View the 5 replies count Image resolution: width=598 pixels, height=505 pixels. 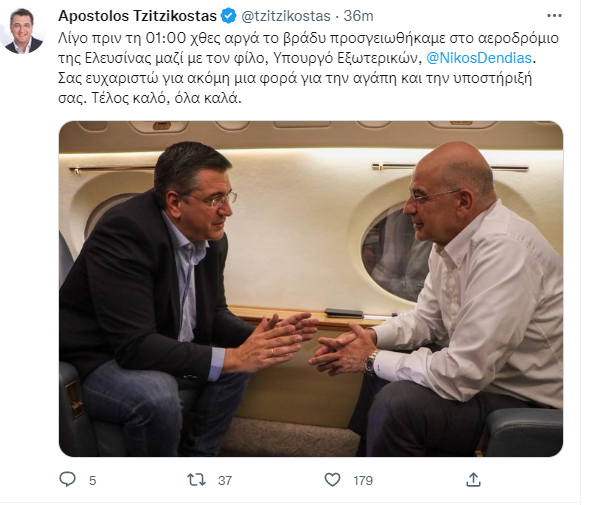click(x=93, y=481)
